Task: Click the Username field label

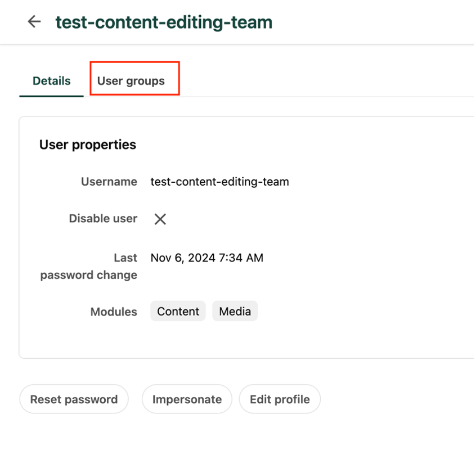Action: coord(109,182)
